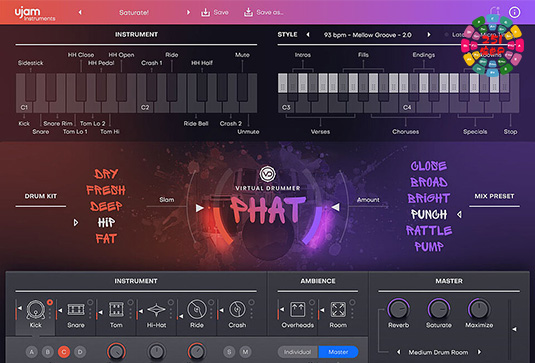Choose the PUMP mix preset
535x363 pixels.
click(x=429, y=246)
